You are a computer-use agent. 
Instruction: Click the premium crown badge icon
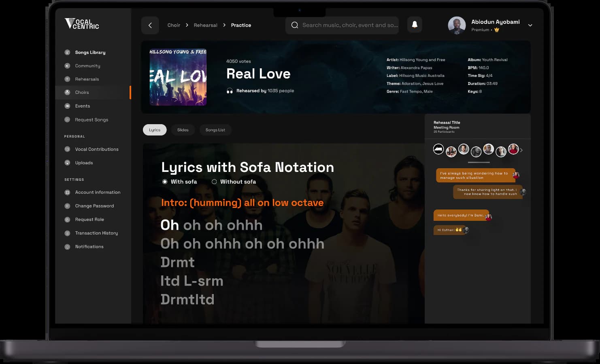[497, 30]
